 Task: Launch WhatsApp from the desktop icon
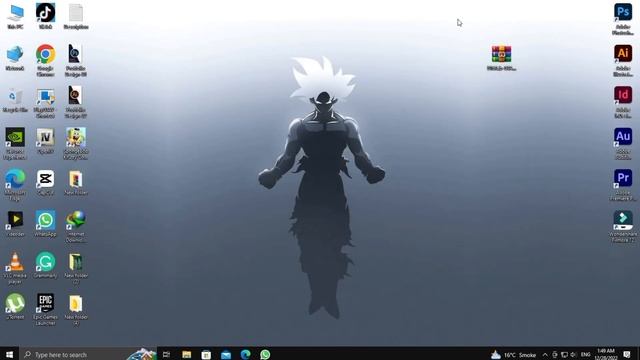(45, 224)
